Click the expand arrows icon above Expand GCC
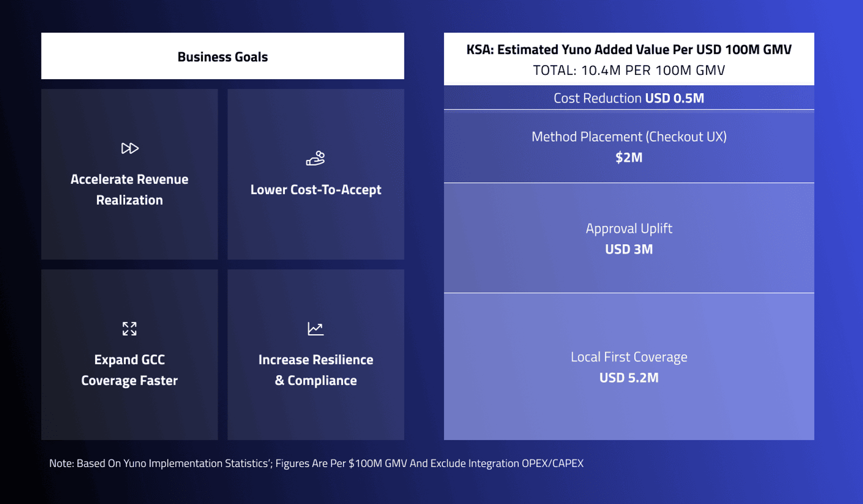This screenshot has height=504, width=863. pyautogui.click(x=129, y=329)
